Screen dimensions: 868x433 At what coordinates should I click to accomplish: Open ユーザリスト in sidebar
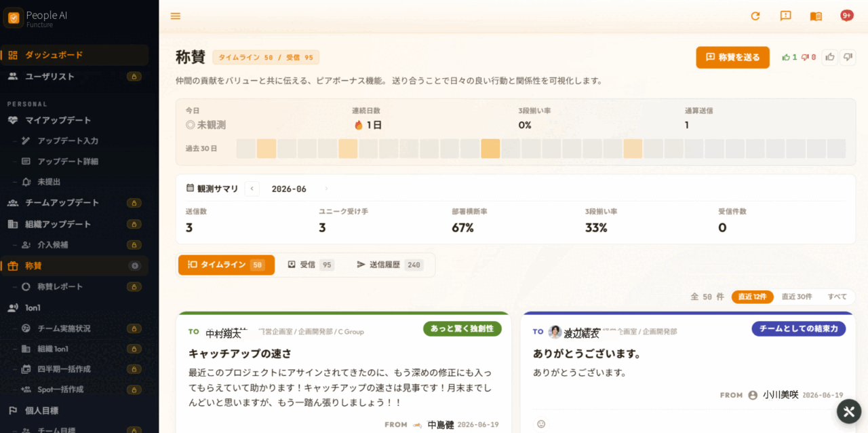pos(75,76)
